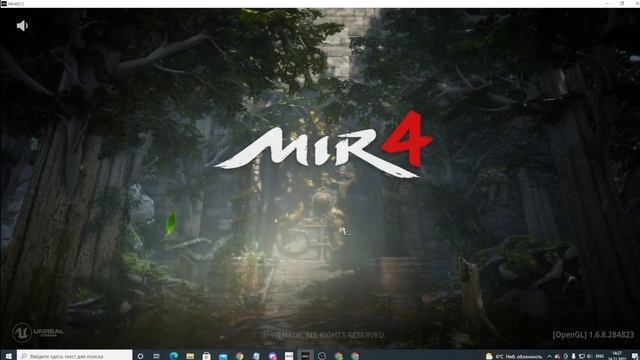This screenshot has height=360, width=640.
Task: Select the active MIR4 taskbar button
Action: tap(305, 356)
